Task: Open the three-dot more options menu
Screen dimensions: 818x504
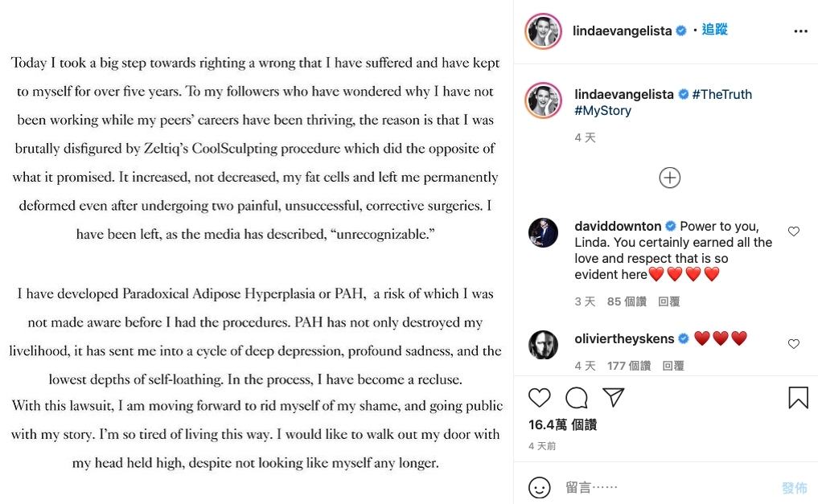Action: [800, 31]
